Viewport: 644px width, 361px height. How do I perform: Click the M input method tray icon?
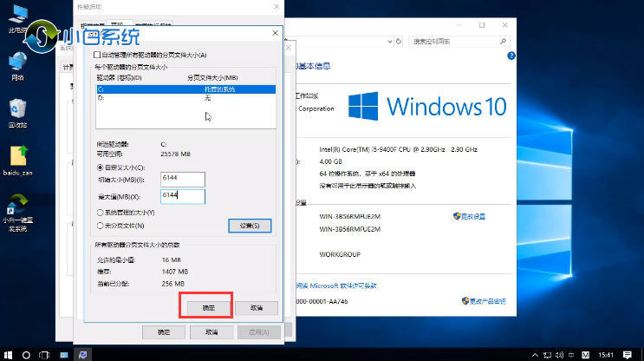click(x=586, y=355)
